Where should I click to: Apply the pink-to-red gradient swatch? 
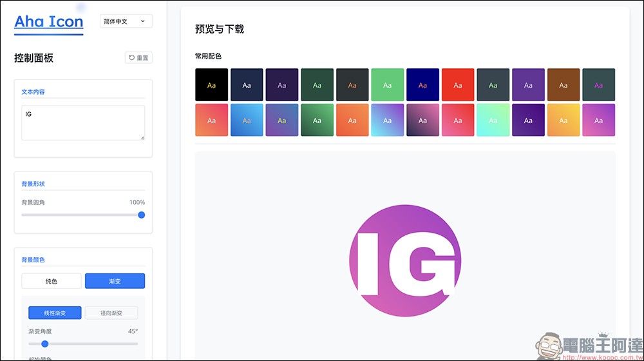(x=458, y=120)
